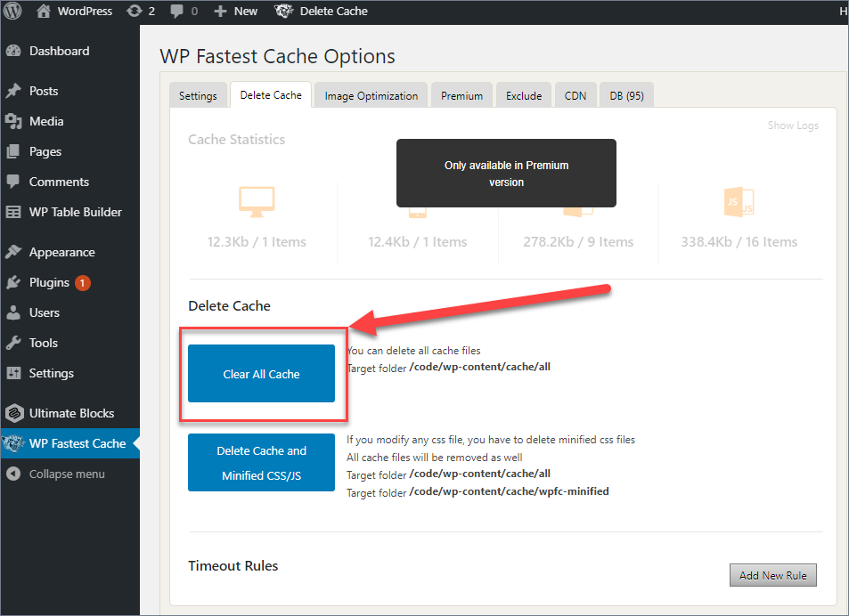The image size is (849, 616).
Task: Click the Plugins update badge showing 1
Action: click(x=82, y=283)
